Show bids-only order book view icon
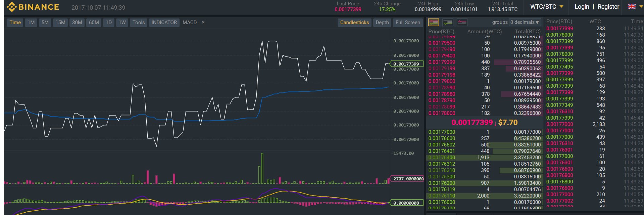Image resolution: width=644 pixels, height=215 pixels. click(x=448, y=23)
